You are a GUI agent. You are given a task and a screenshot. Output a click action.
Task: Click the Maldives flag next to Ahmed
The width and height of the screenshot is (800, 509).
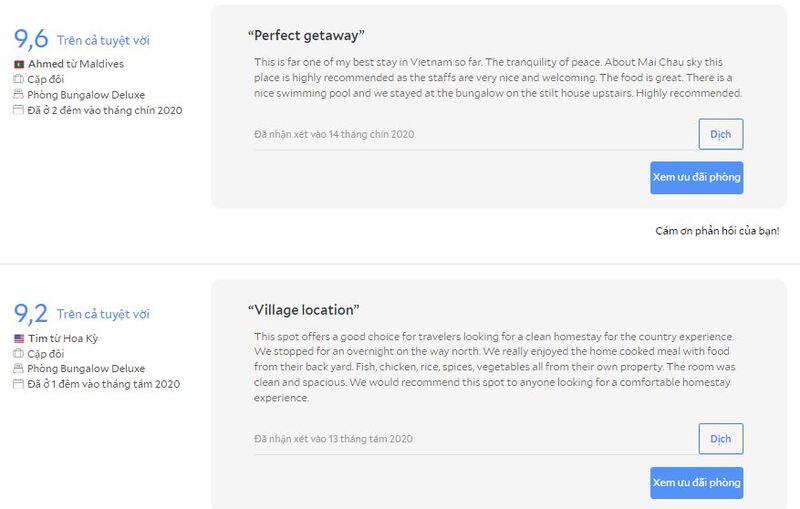18,65
